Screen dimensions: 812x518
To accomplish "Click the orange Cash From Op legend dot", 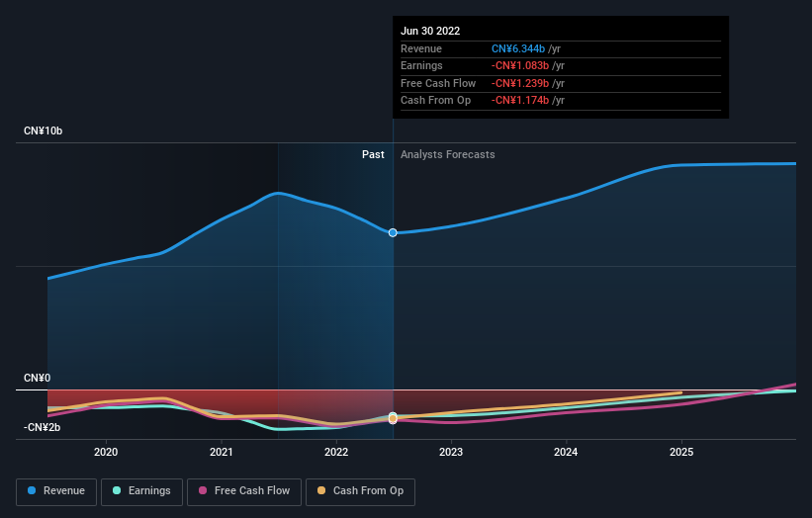I will click(x=321, y=490).
